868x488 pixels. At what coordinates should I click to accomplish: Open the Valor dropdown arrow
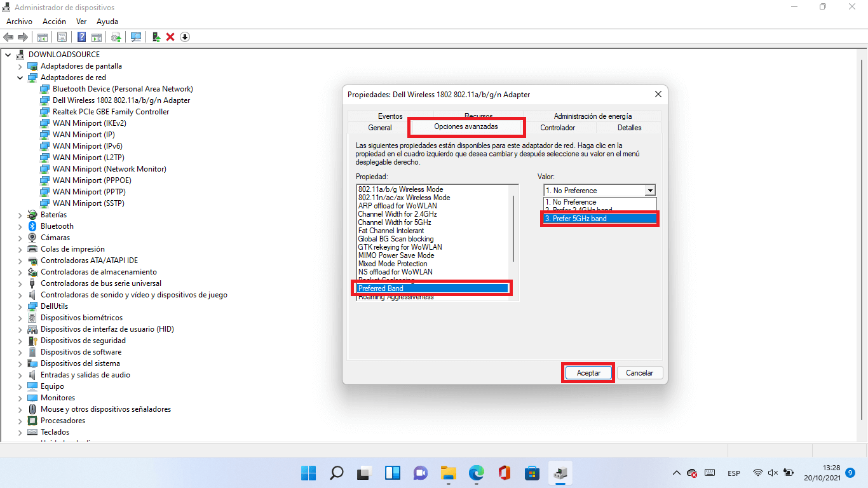pos(649,191)
